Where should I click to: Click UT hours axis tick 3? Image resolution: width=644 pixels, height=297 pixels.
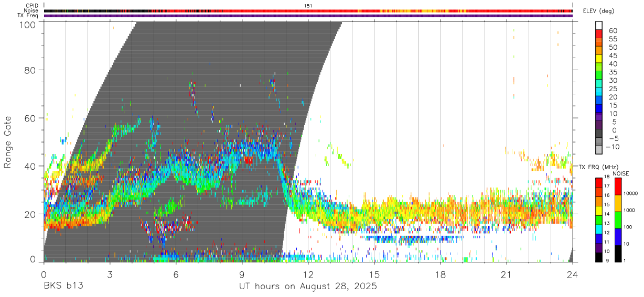pos(110,274)
